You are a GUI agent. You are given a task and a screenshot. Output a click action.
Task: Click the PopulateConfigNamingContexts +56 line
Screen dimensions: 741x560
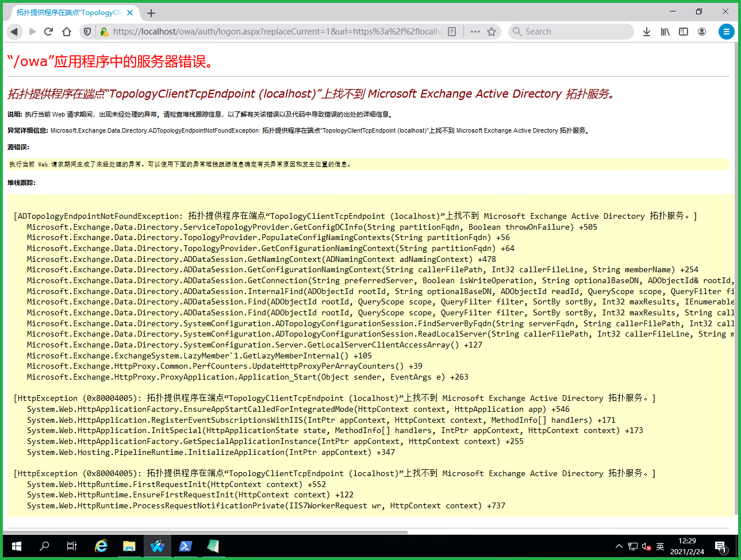tap(268, 237)
